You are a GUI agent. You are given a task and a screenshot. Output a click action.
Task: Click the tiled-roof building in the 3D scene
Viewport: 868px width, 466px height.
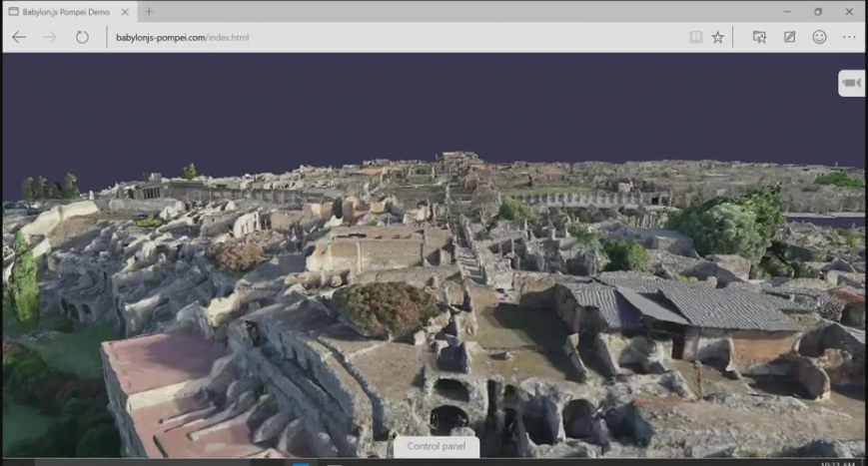pos(699,304)
